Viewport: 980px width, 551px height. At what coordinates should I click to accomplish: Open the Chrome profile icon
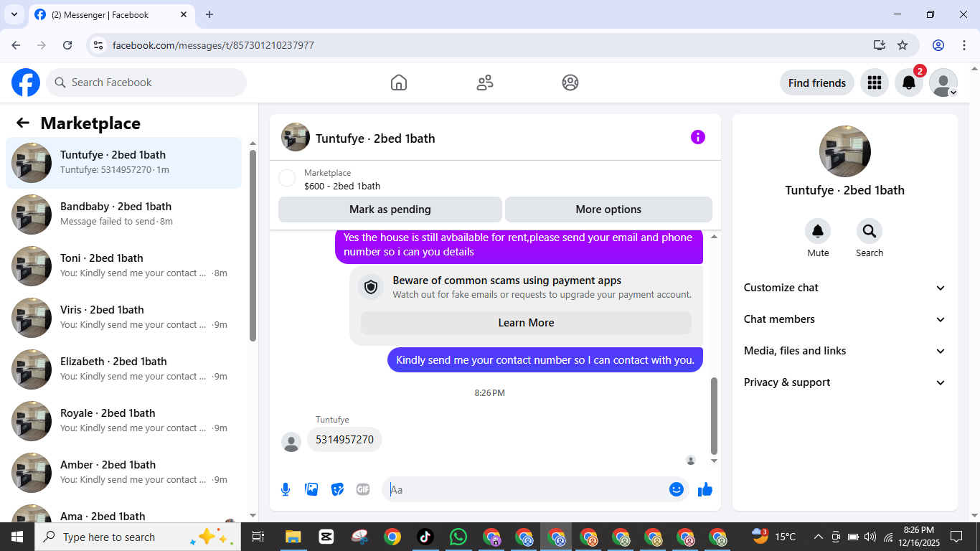tap(938, 45)
